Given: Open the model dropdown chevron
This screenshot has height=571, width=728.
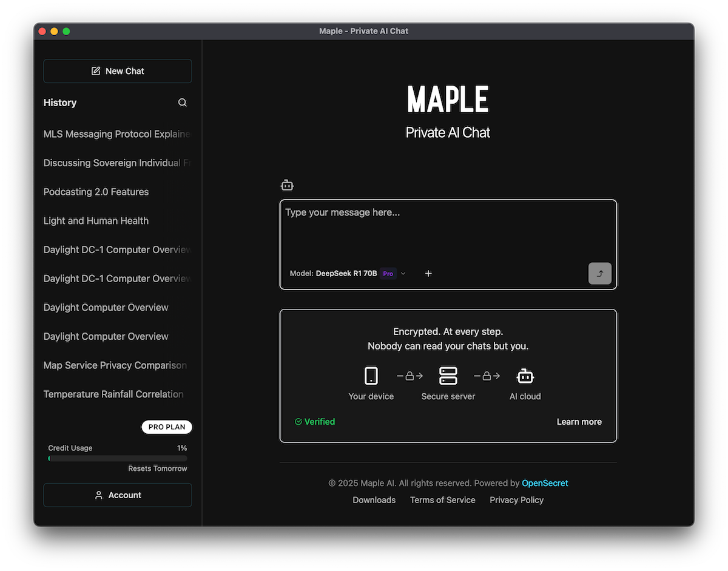Looking at the screenshot, I should pos(403,274).
